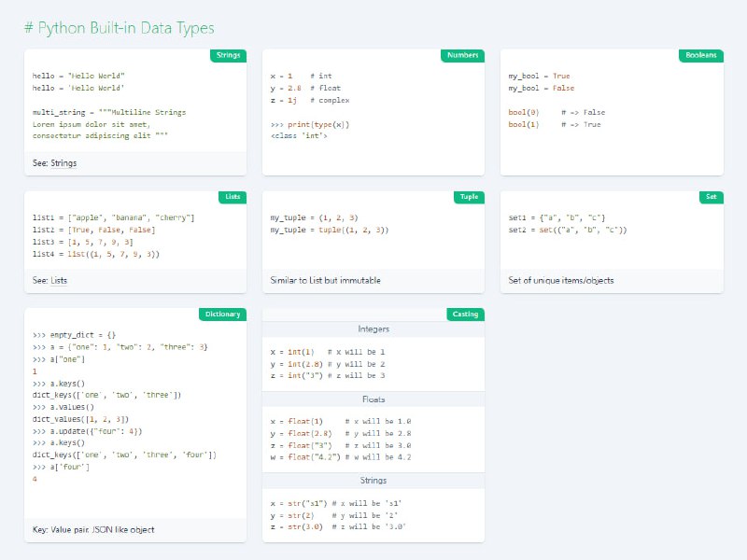Click the Strings header inside Casting card
747x560 pixels.
(x=373, y=481)
